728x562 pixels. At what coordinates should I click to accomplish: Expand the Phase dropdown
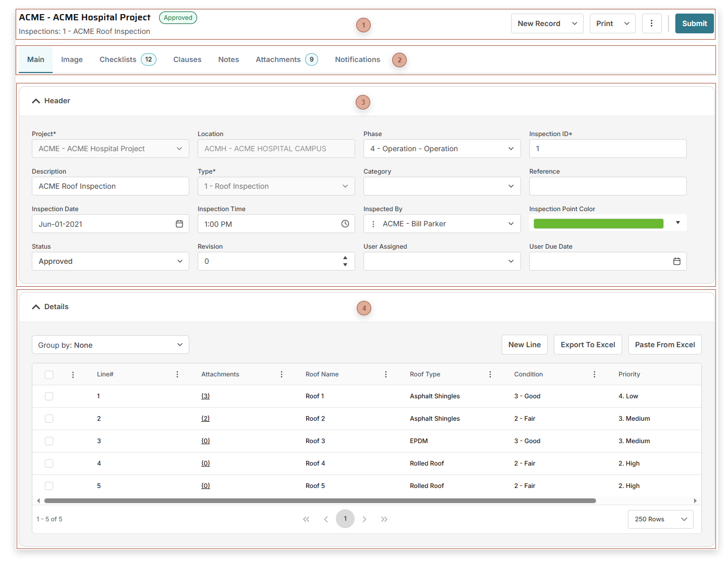coord(442,149)
